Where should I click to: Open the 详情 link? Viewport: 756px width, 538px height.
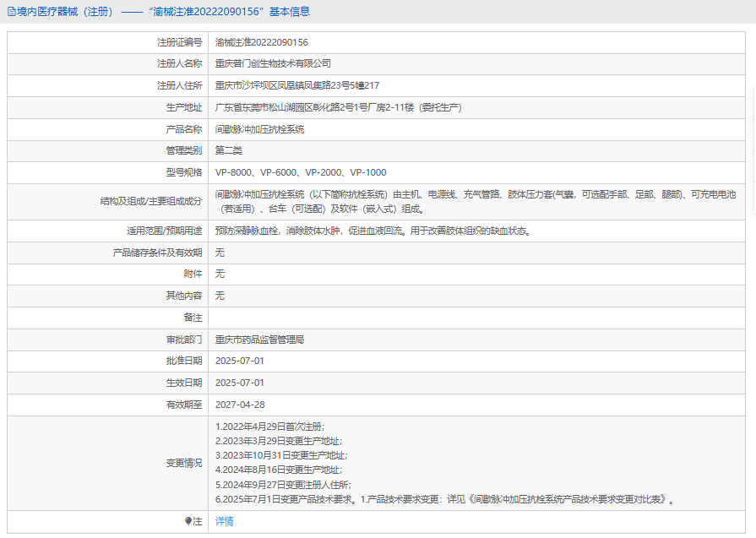pyautogui.click(x=224, y=521)
